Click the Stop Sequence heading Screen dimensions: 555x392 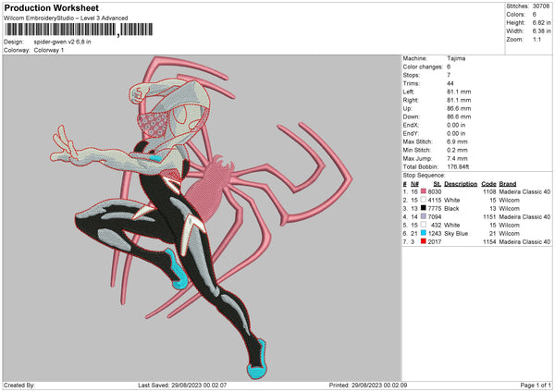[x=424, y=176]
